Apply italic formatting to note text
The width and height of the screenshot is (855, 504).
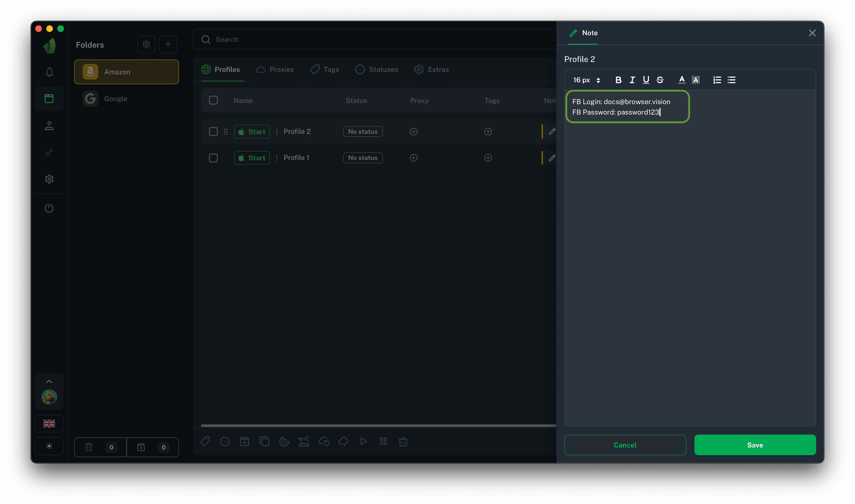tap(632, 80)
